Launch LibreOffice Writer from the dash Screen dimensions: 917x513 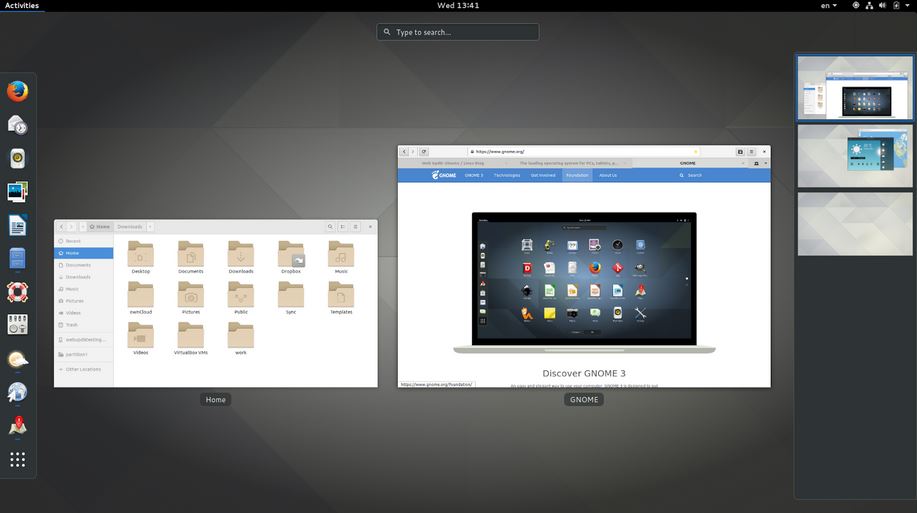18,225
